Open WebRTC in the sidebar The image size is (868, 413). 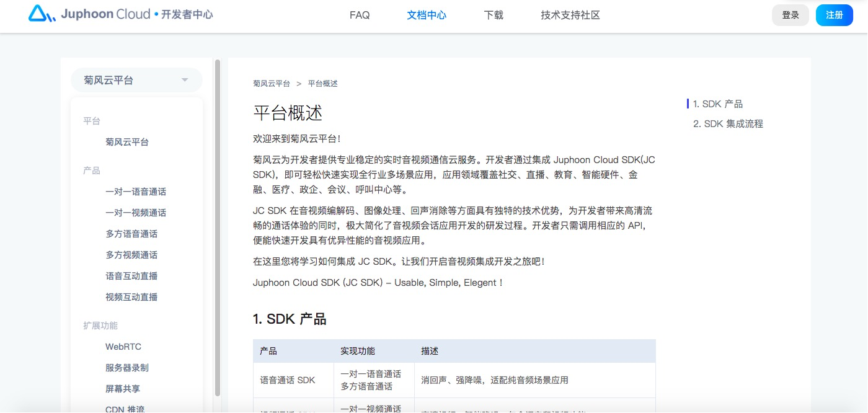pos(123,347)
